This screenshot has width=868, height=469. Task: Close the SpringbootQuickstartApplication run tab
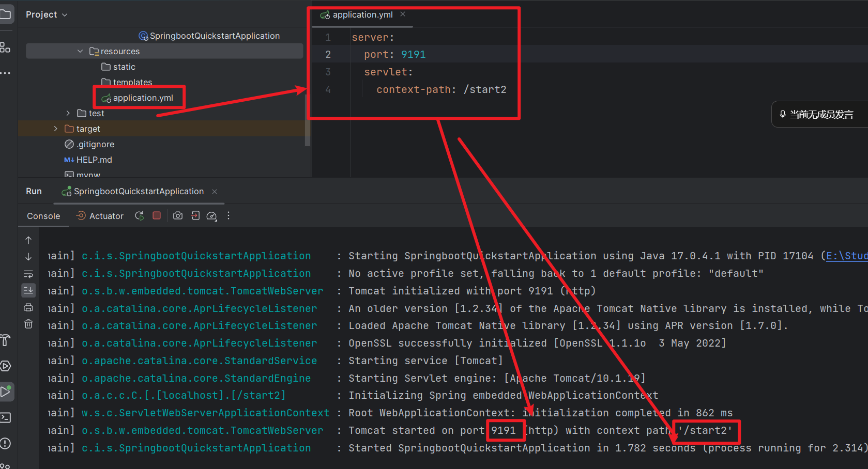(215, 192)
